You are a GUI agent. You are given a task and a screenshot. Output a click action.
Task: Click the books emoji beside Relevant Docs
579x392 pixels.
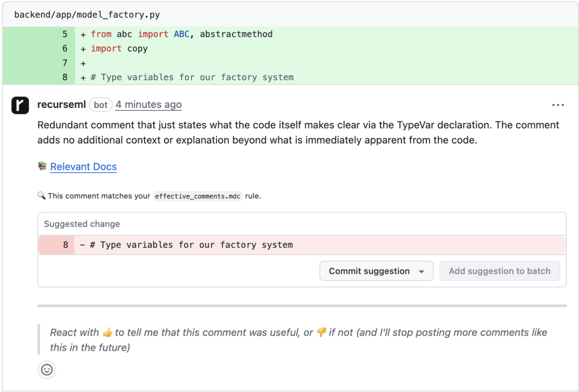[x=42, y=167]
